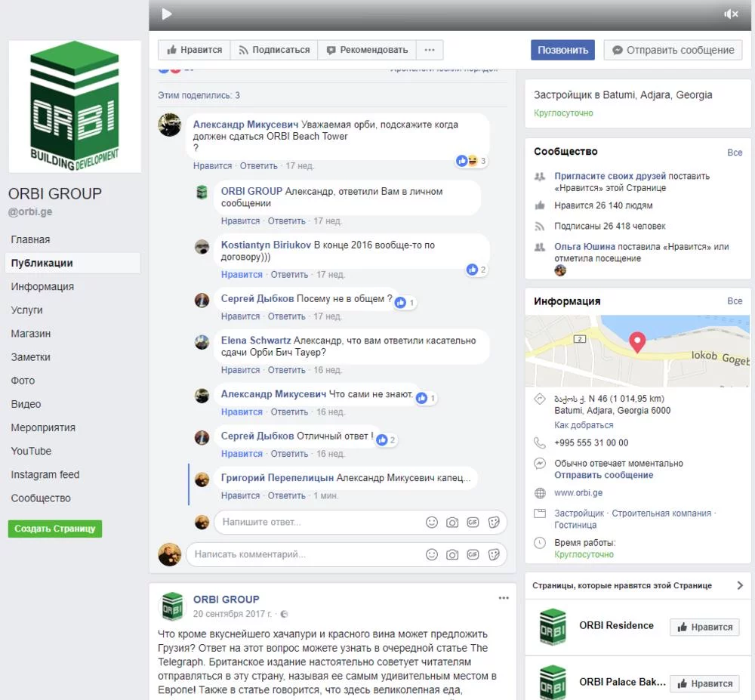Click the green Создать Страницу button
Screen dimensions: 755x700
(x=55, y=529)
